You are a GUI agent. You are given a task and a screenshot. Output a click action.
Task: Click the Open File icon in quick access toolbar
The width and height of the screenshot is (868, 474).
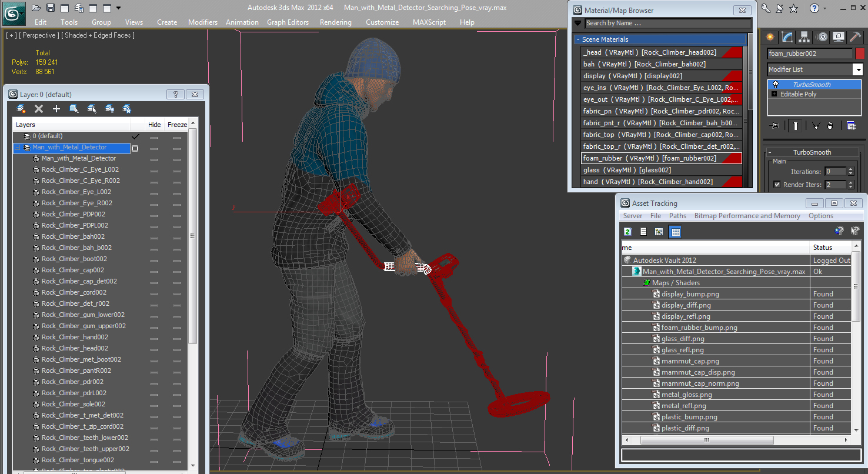click(x=36, y=8)
